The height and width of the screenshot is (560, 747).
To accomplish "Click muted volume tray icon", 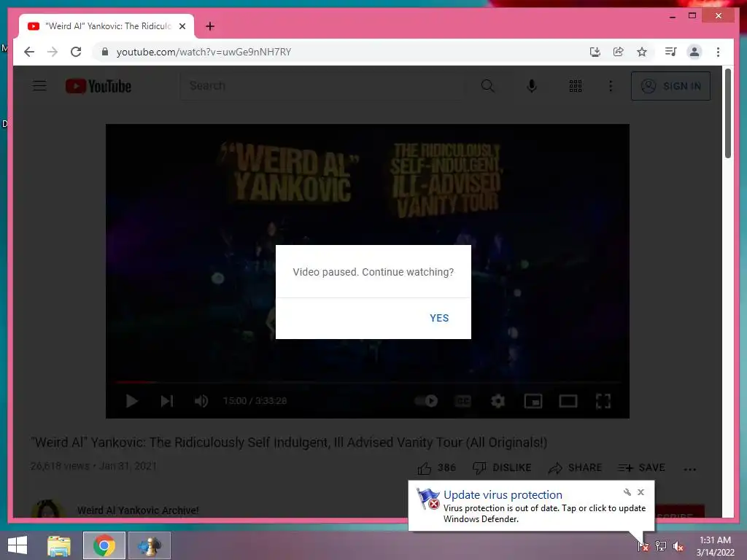I will click(678, 546).
